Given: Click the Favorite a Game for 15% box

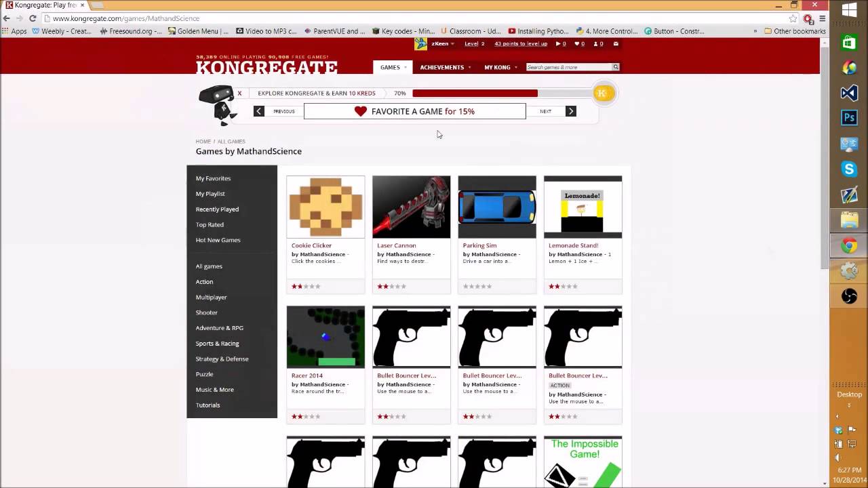Looking at the screenshot, I should [x=414, y=111].
